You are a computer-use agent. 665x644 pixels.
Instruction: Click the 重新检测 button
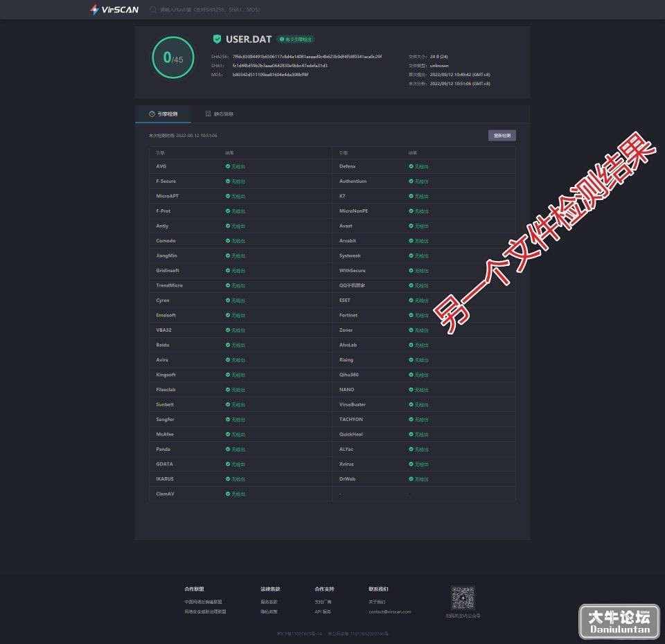[x=502, y=136]
